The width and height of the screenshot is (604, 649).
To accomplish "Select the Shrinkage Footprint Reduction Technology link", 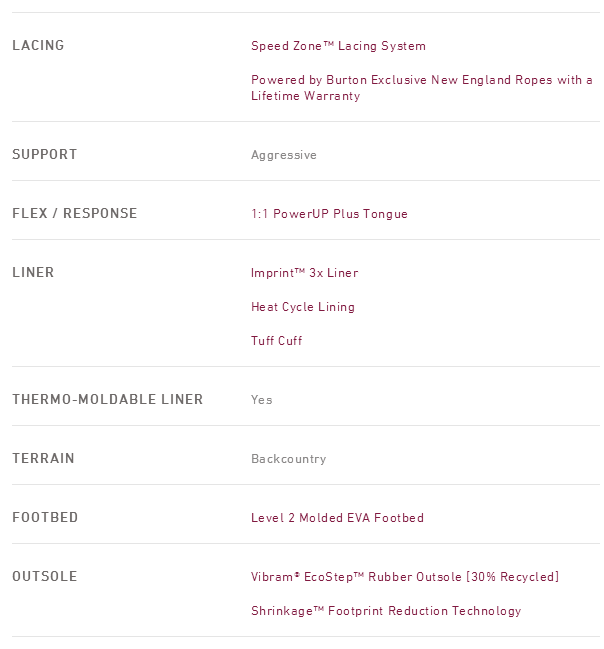I will pos(386,611).
